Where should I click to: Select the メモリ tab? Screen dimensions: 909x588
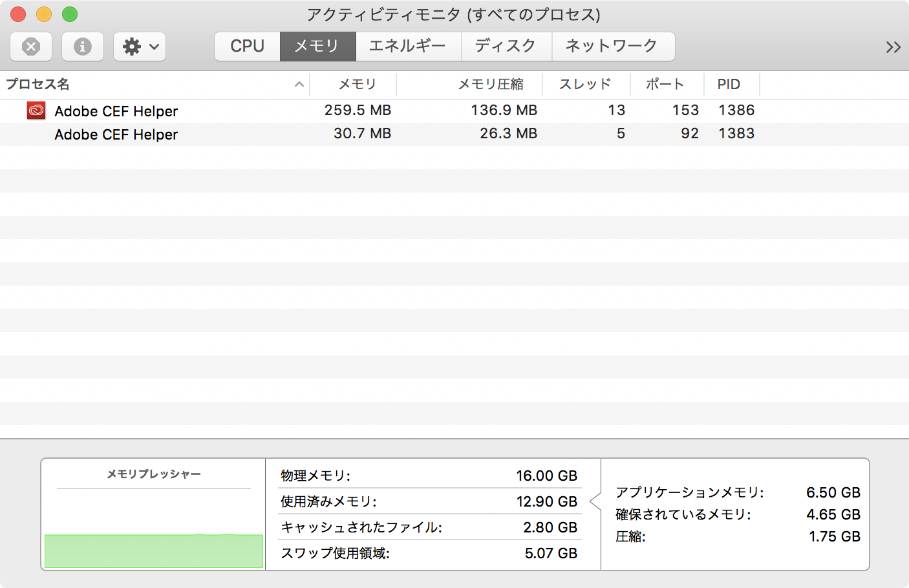(317, 47)
